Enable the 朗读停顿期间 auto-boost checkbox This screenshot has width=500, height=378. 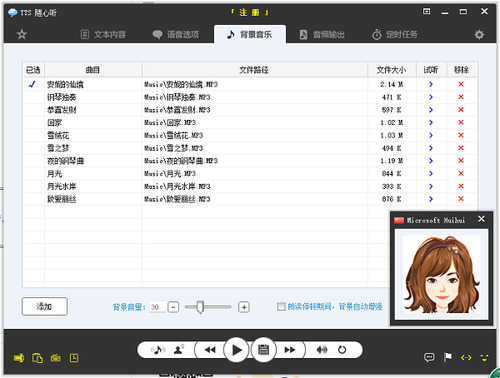[x=281, y=306]
